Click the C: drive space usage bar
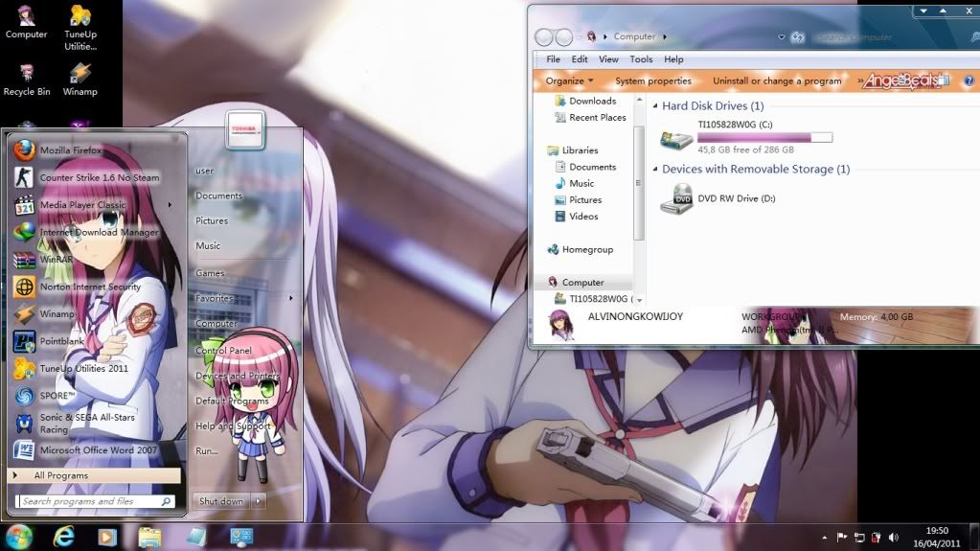The height and width of the screenshot is (551, 980). click(x=765, y=138)
